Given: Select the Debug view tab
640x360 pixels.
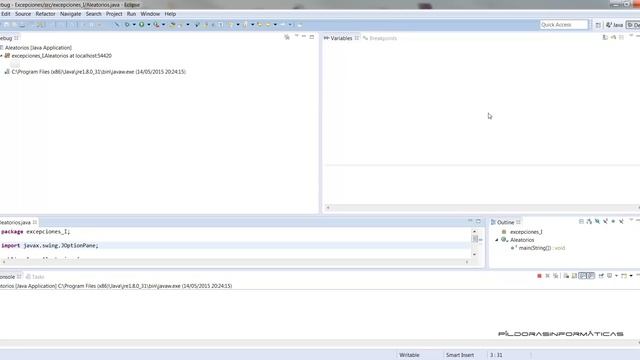Looking at the screenshot, I should 8,38.
